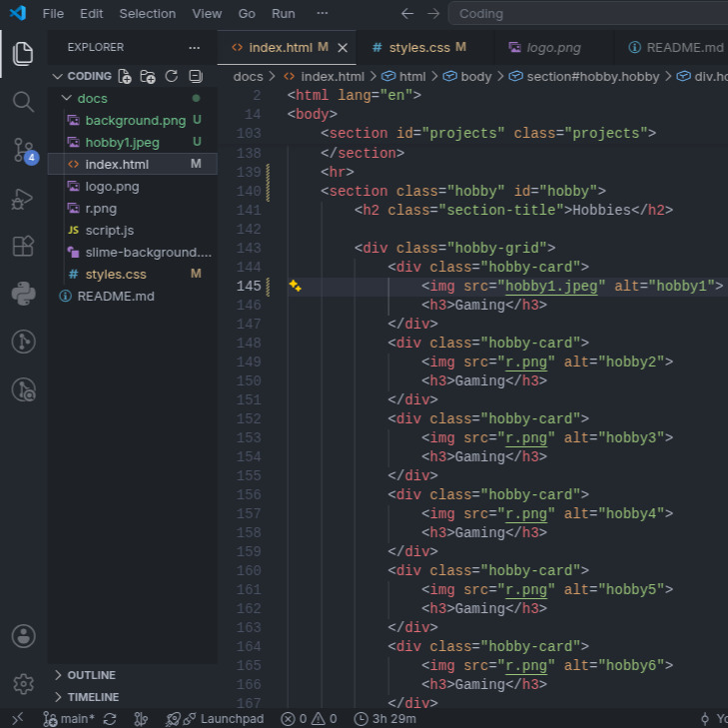This screenshot has height=728, width=728.
Task: Click line number 145 in gutter
Action: [x=249, y=286]
